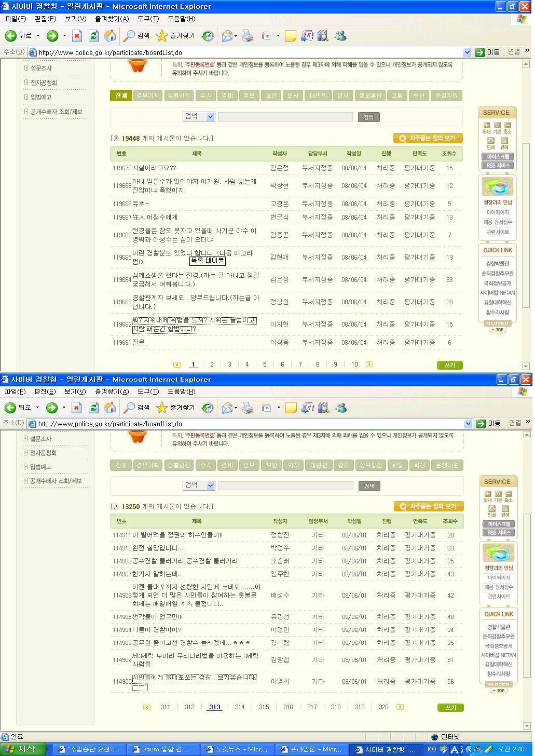Click the 확대 zoom-in icon in the upper SERVICE panel
The image size is (535, 756).
click(487, 126)
